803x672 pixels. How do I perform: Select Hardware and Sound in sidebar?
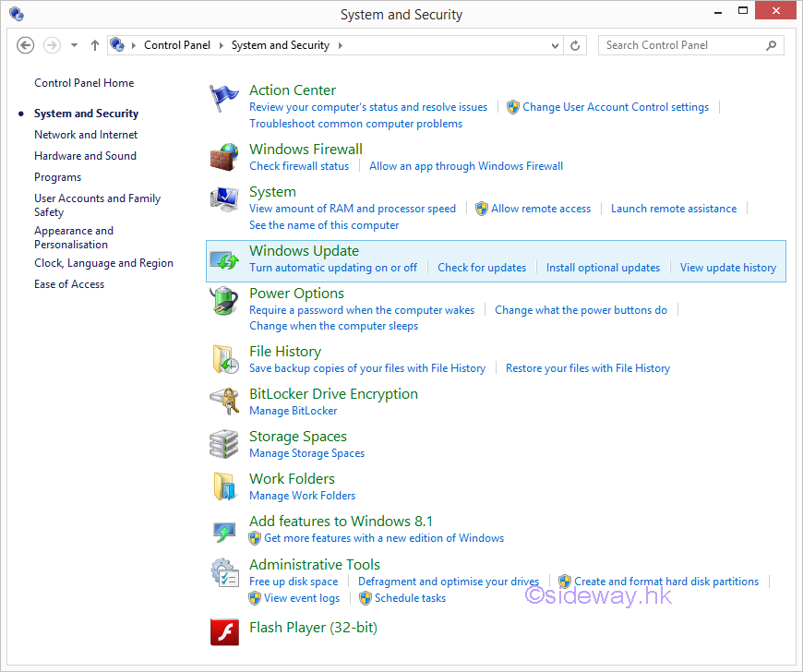[x=85, y=156]
